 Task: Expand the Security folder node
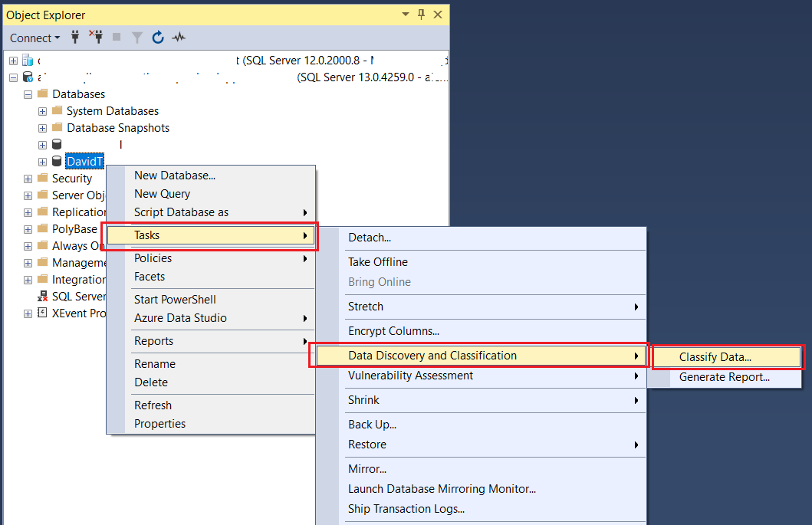28,179
